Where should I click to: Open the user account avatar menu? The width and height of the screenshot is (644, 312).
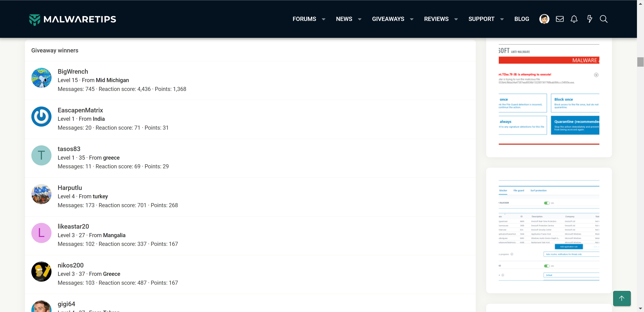(544, 19)
